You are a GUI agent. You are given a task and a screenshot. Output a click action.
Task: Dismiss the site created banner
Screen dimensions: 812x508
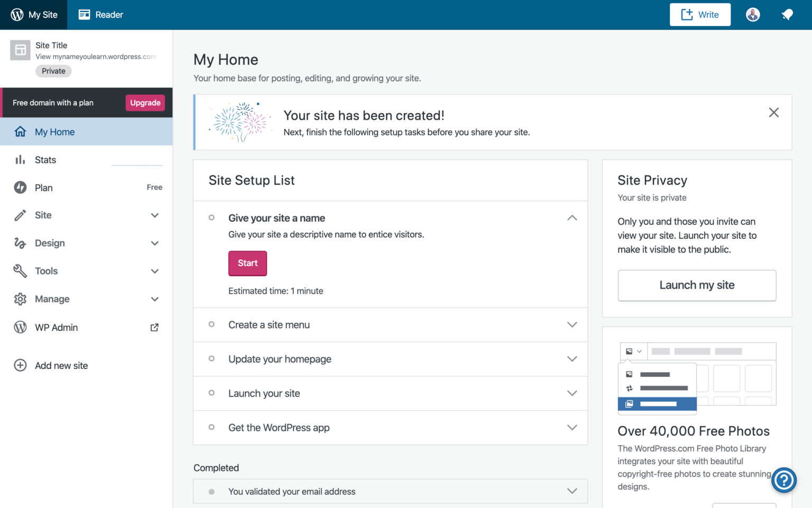(773, 112)
